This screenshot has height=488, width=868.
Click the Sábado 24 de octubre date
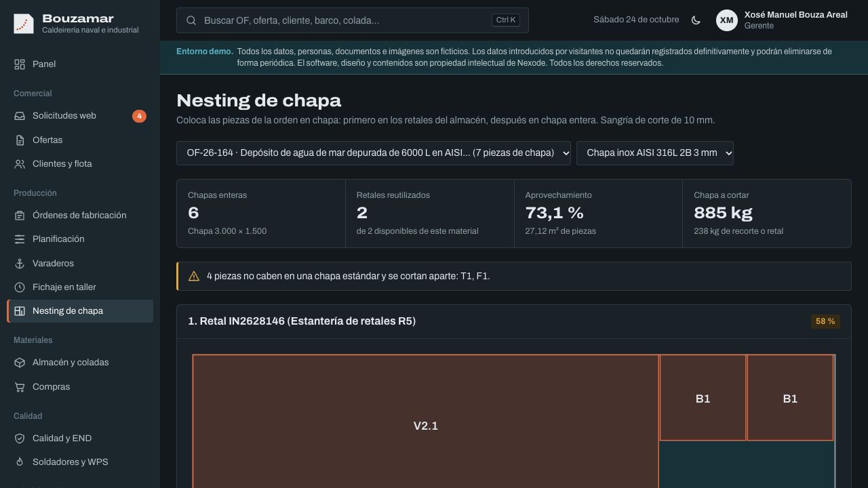636,20
